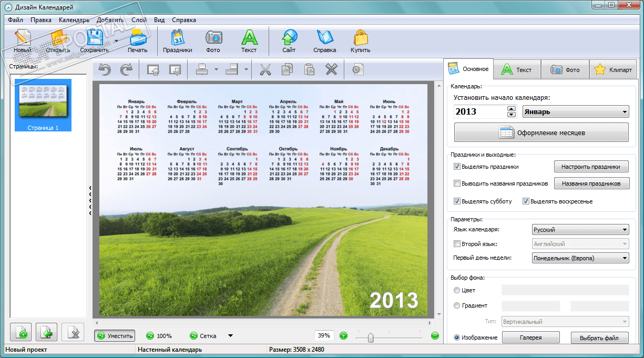Select Градиент background radio button
The image size is (644, 358).
click(456, 305)
